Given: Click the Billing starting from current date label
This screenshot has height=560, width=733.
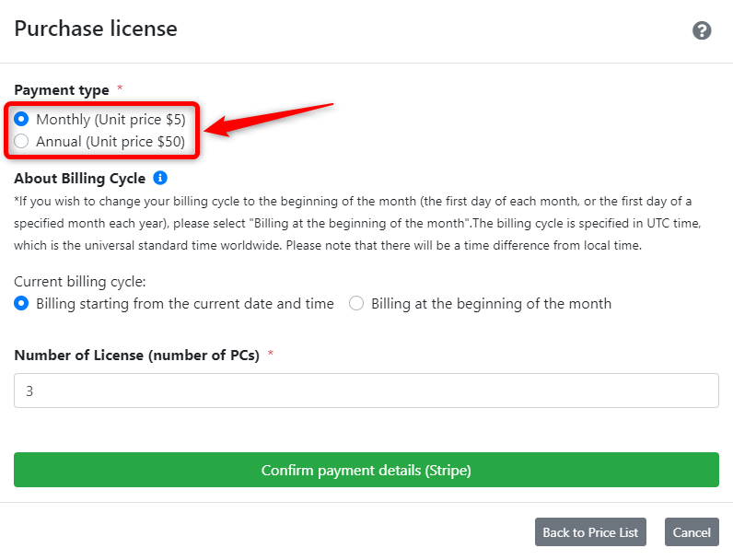Looking at the screenshot, I should [185, 304].
